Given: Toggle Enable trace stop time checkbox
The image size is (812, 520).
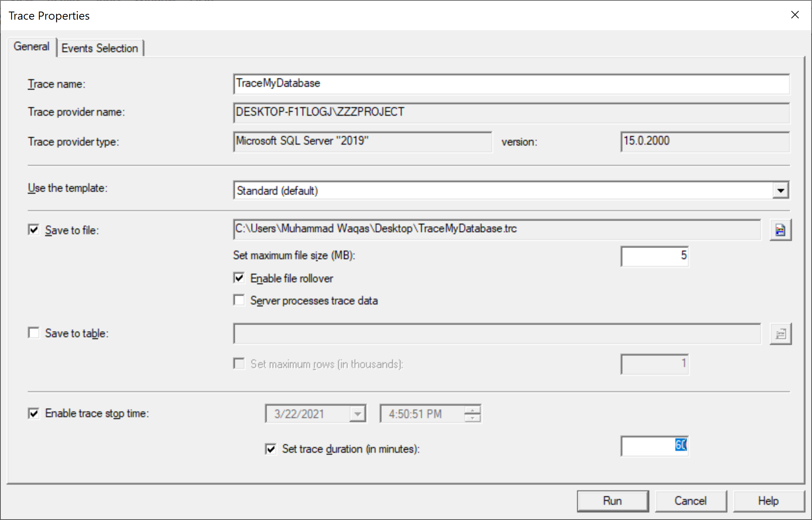Looking at the screenshot, I should 34,413.
